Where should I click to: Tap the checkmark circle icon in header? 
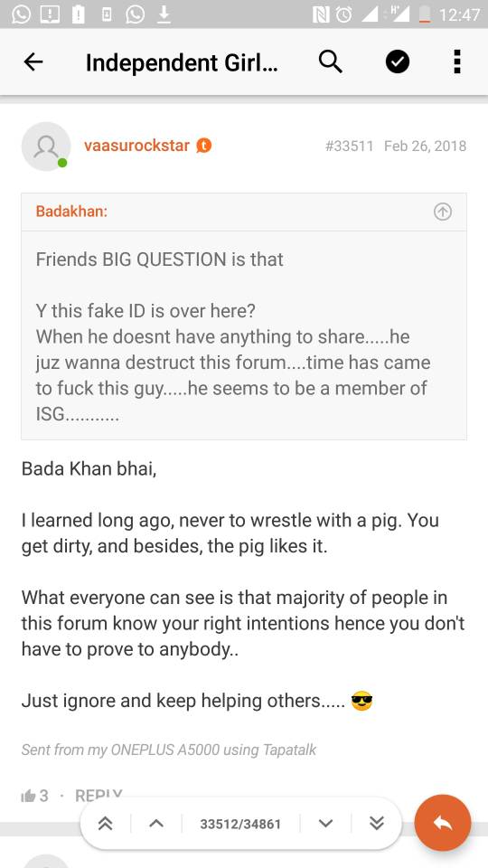398,62
